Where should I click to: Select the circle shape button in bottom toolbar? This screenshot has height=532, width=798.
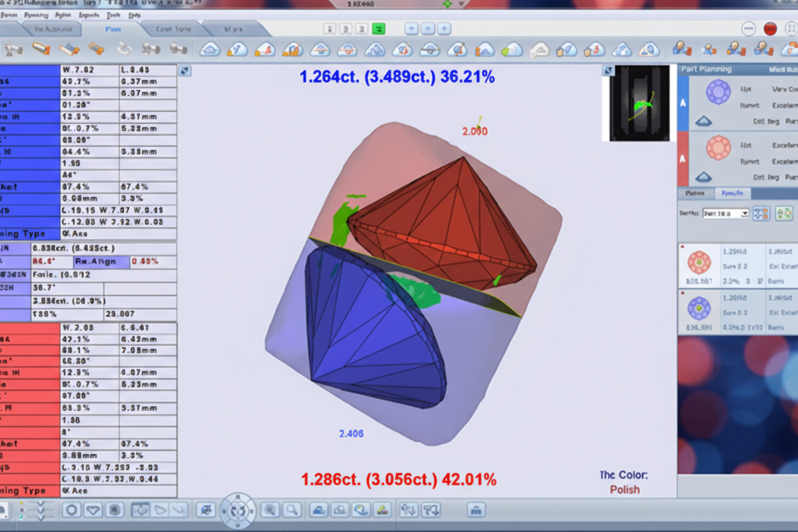point(72,510)
